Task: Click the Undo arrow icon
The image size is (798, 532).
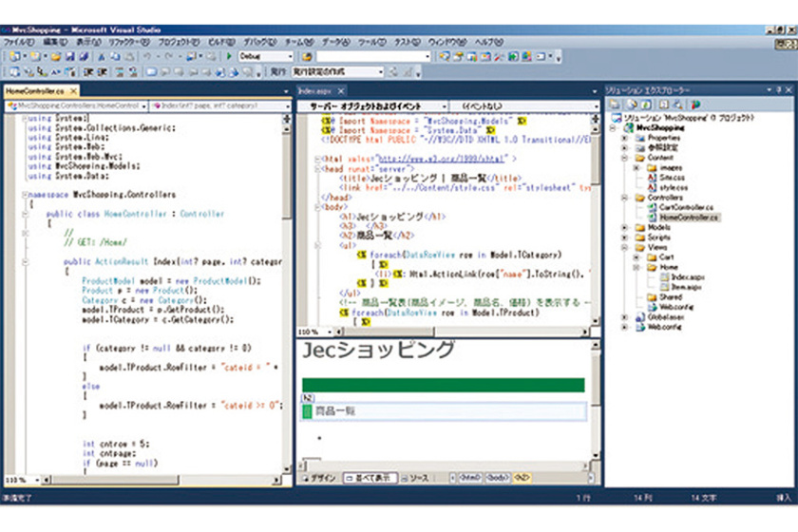Action: (x=147, y=56)
